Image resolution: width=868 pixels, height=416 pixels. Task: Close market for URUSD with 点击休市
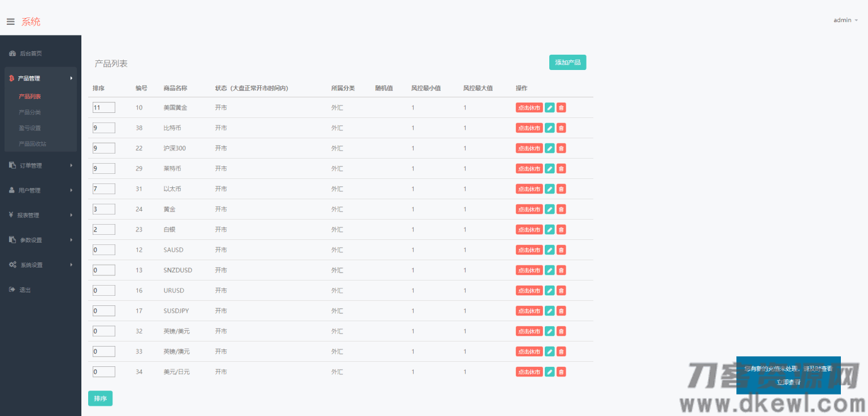pos(529,291)
